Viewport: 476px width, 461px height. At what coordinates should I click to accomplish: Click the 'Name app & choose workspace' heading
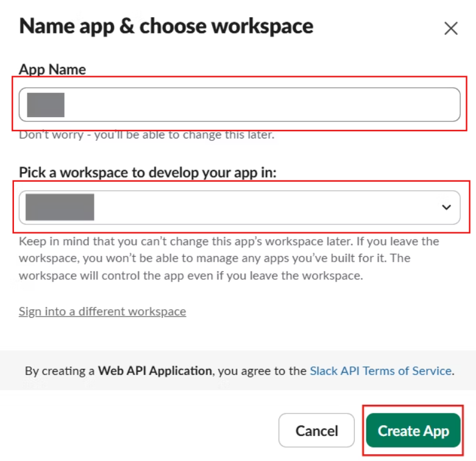[166, 26]
